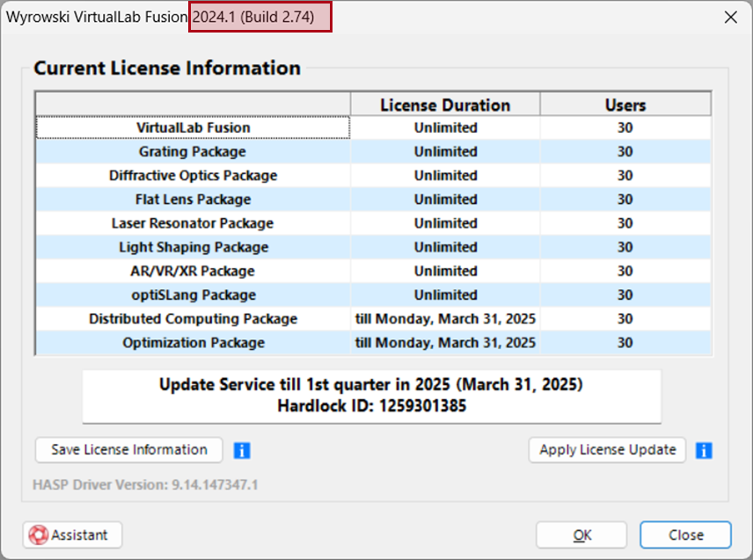Viewport: 753px width, 560px height.
Task: Click info icon beside Apply License Update
Action: click(704, 451)
